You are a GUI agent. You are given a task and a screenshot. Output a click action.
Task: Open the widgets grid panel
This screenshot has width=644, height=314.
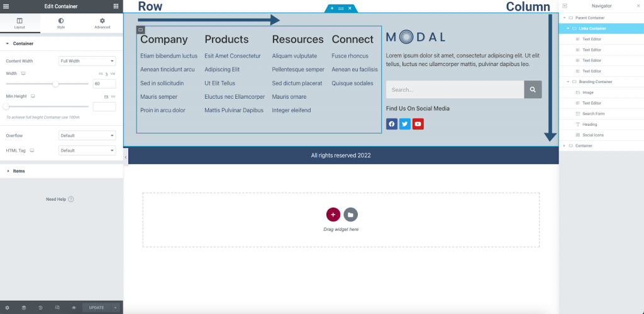pos(116,6)
